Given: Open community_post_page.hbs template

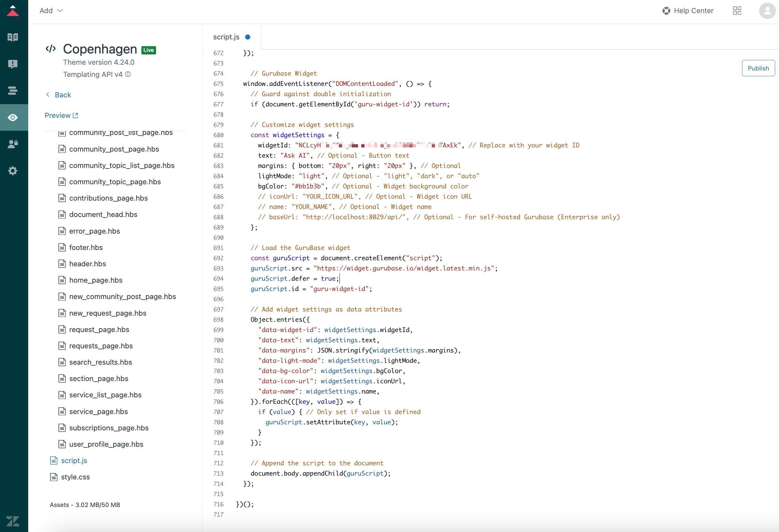Looking at the screenshot, I should [x=114, y=149].
